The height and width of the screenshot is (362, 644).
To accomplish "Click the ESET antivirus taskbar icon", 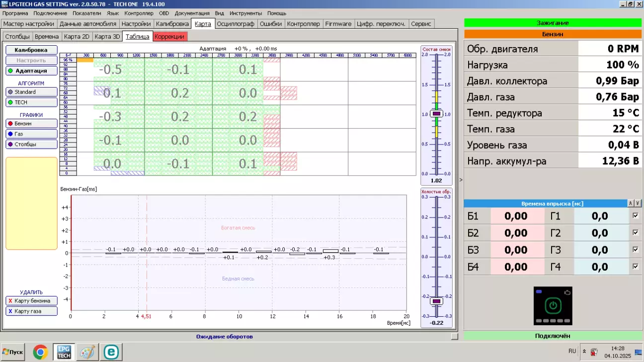I will click(x=111, y=352).
